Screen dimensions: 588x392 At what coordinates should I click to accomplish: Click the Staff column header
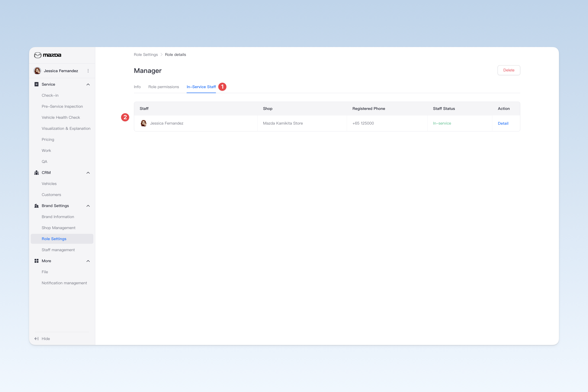(x=144, y=108)
